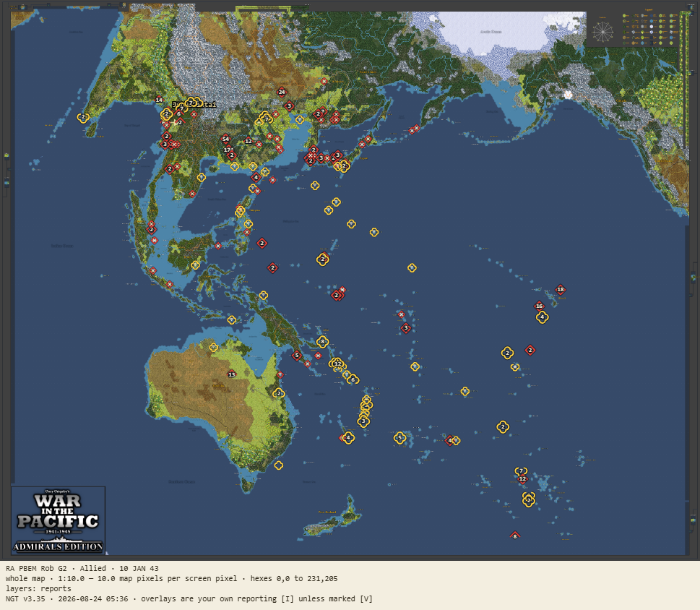Click the "RA PBEM Rob G2" status line
Image resolution: width=700 pixels, height=610 pixels.
(x=82, y=569)
